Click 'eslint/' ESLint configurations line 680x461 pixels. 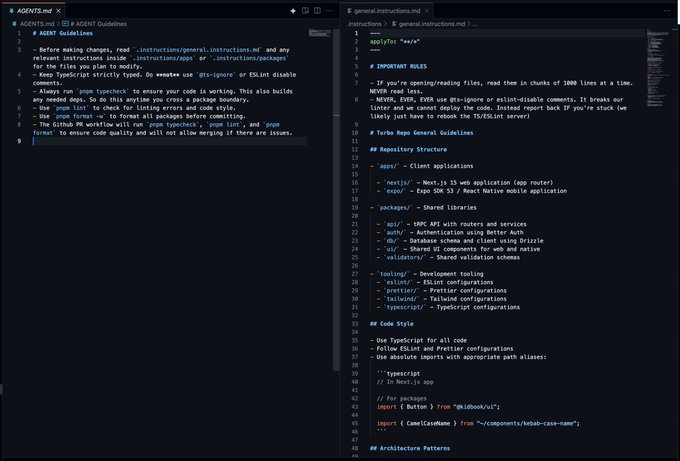435,282
